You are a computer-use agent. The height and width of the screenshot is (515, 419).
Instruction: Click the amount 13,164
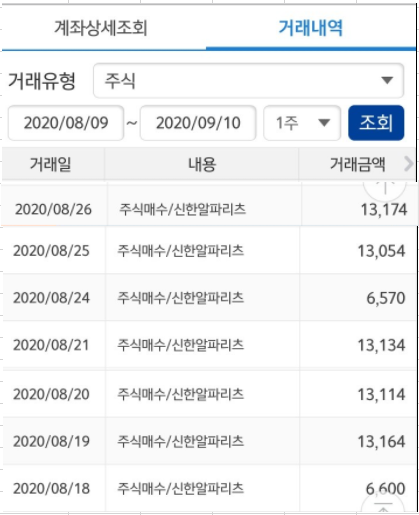tap(381, 442)
